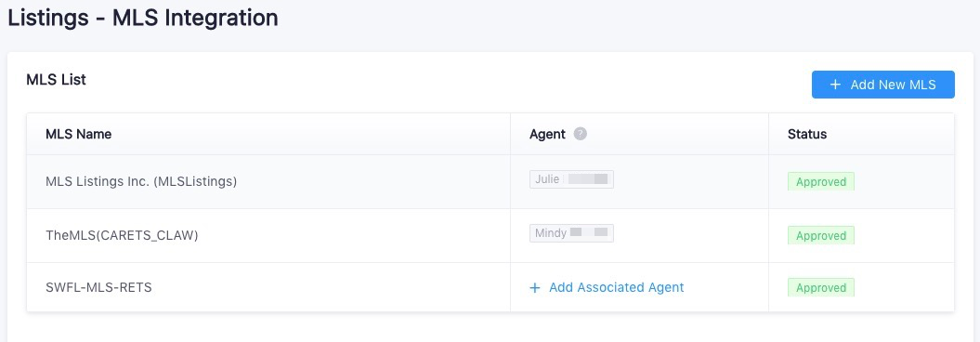Select the SWFL-MLS-RETS row name
980x342 pixels.
(98, 287)
